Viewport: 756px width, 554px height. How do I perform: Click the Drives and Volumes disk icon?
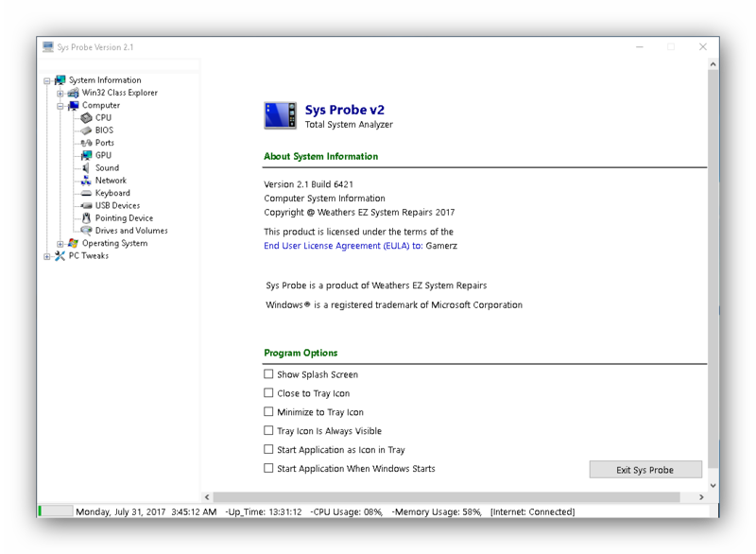tap(86, 231)
